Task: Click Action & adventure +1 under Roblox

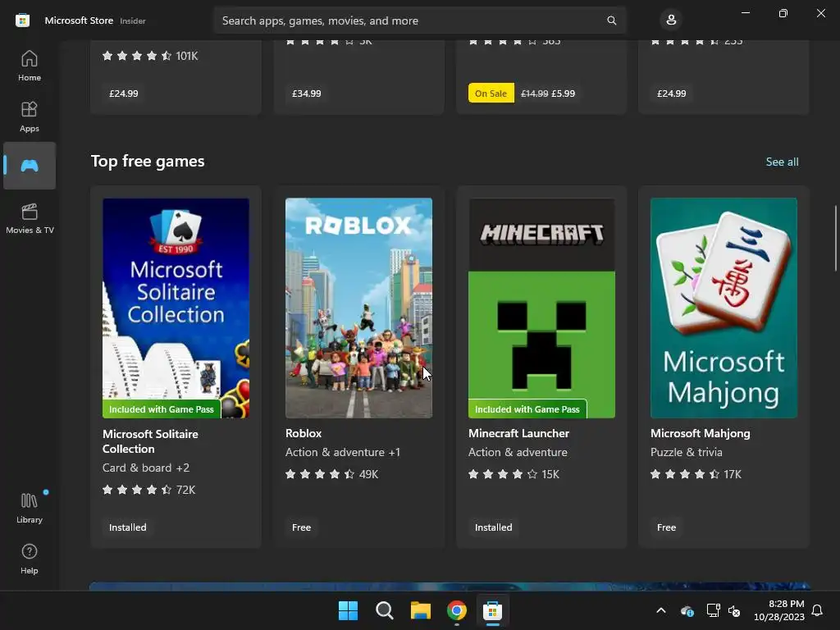Action: (x=343, y=452)
